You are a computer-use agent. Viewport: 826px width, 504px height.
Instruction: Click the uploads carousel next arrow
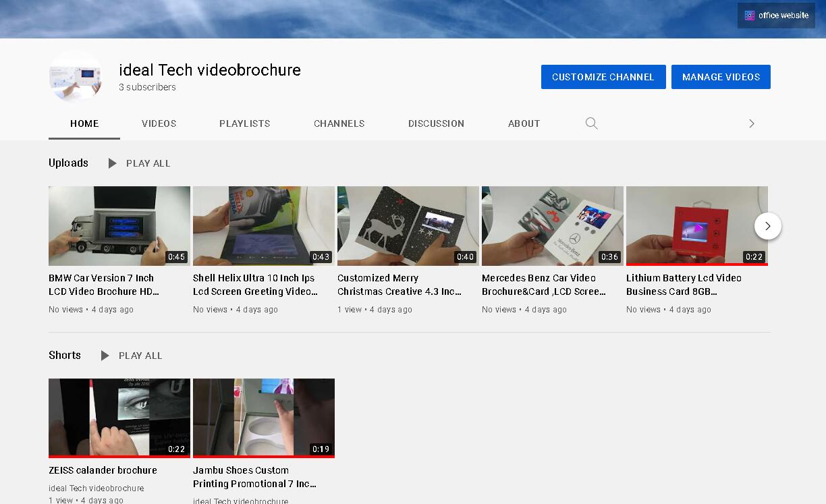767,226
